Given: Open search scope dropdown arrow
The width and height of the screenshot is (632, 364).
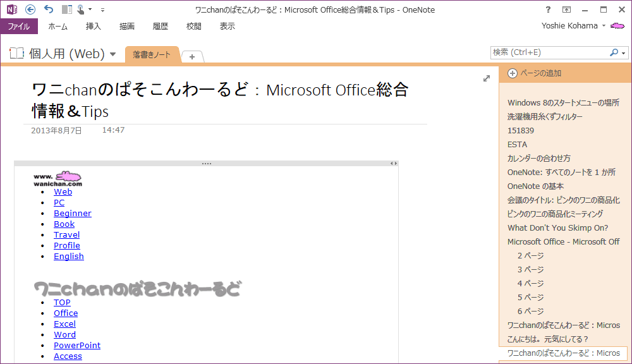Looking at the screenshot, I should (x=624, y=53).
